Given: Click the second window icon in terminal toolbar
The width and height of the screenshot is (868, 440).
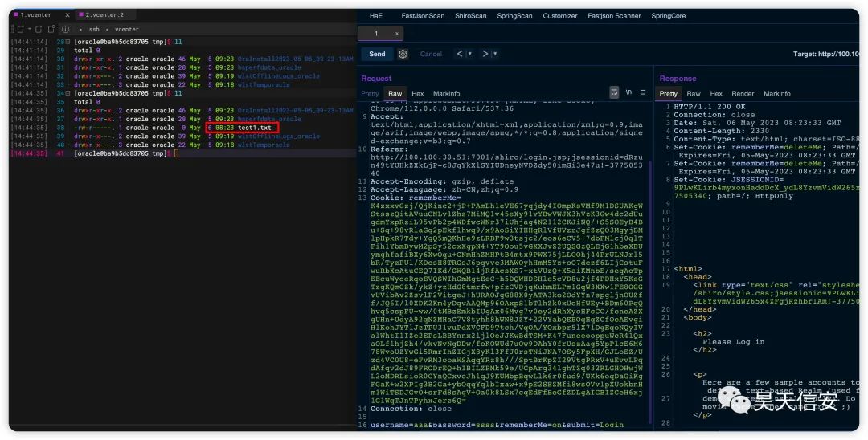Looking at the screenshot, I should click(39, 29).
